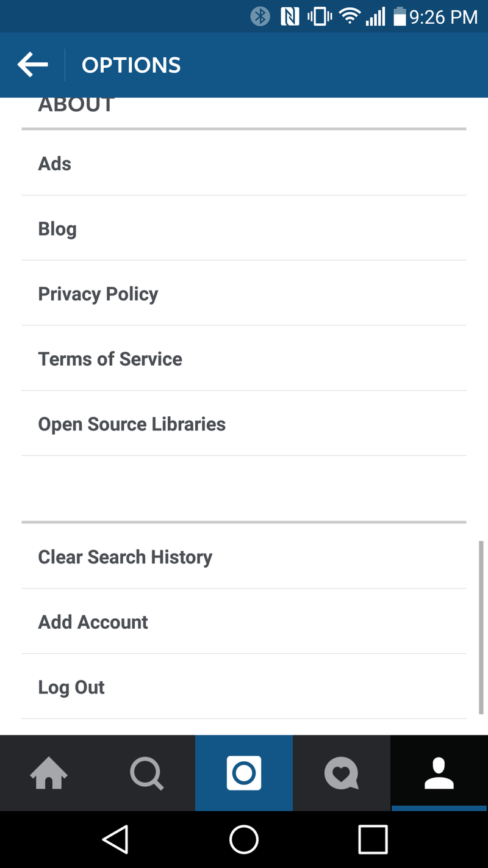Open Open Source Libraries
The height and width of the screenshot is (868, 488).
(244, 424)
